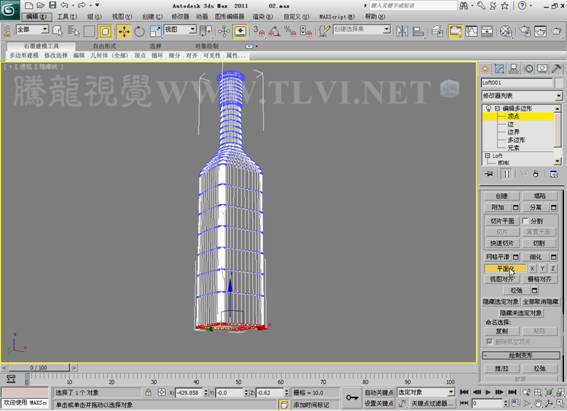Click the 隐藏选定对象 hide selected button
The width and height of the screenshot is (567, 411).
[501, 301]
